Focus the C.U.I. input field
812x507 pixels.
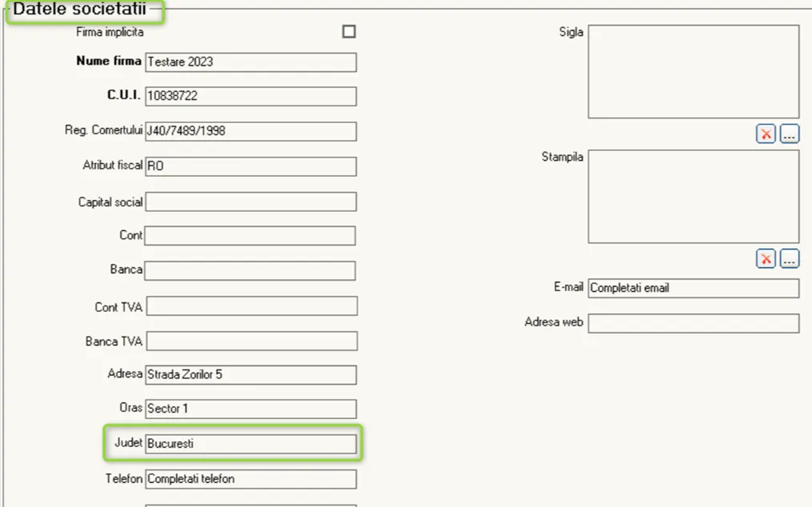click(x=250, y=96)
